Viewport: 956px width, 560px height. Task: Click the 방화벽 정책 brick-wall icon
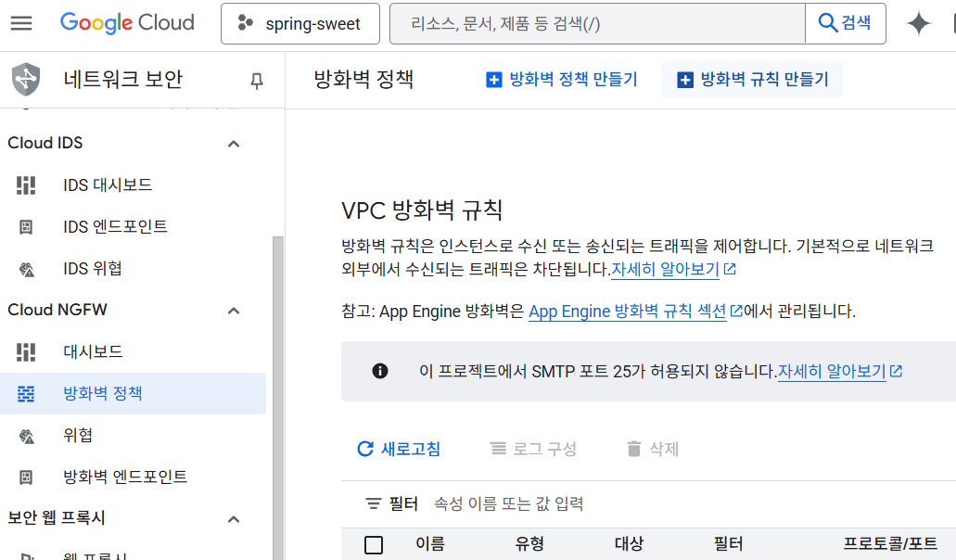tap(26, 394)
